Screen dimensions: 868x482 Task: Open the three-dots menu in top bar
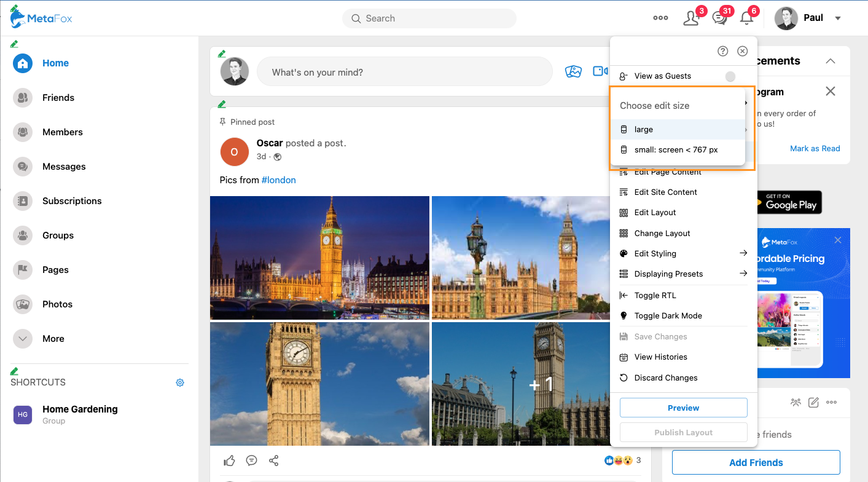tap(660, 18)
